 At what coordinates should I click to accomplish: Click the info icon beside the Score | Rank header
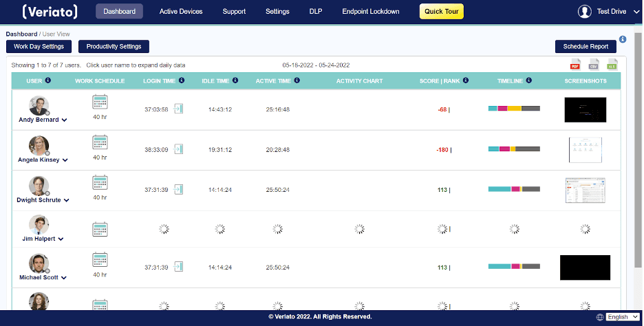pos(466,80)
